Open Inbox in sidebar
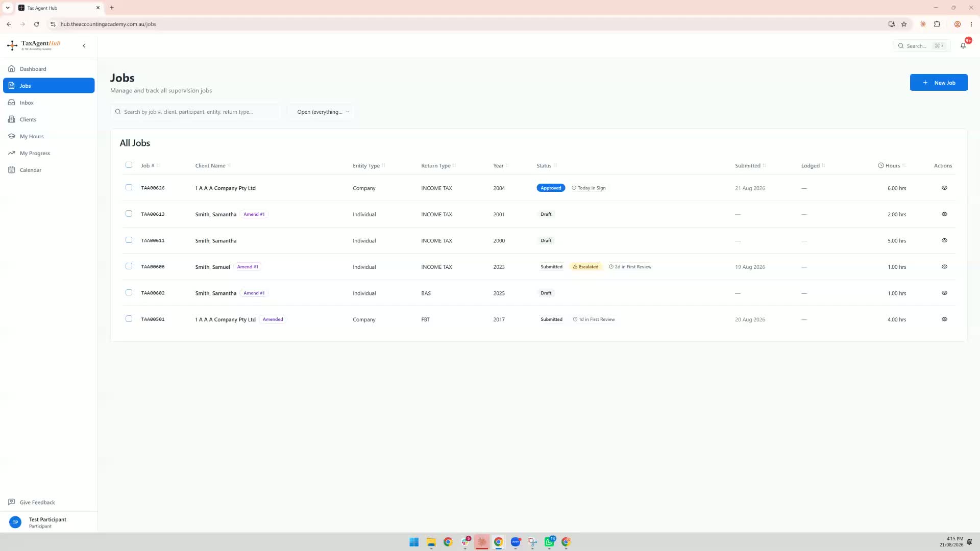 (49, 103)
